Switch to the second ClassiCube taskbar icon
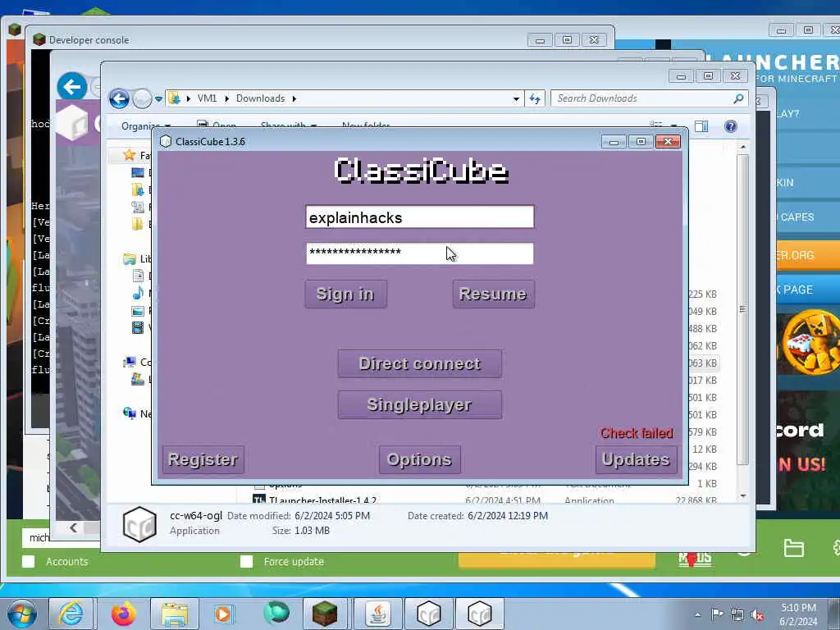 [479, 614]
